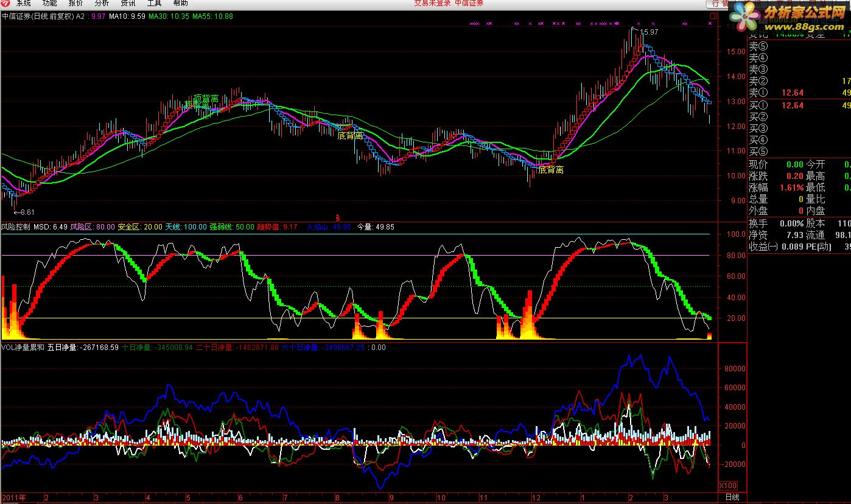Click the MSD: 6.49 value

coord(51,227)
